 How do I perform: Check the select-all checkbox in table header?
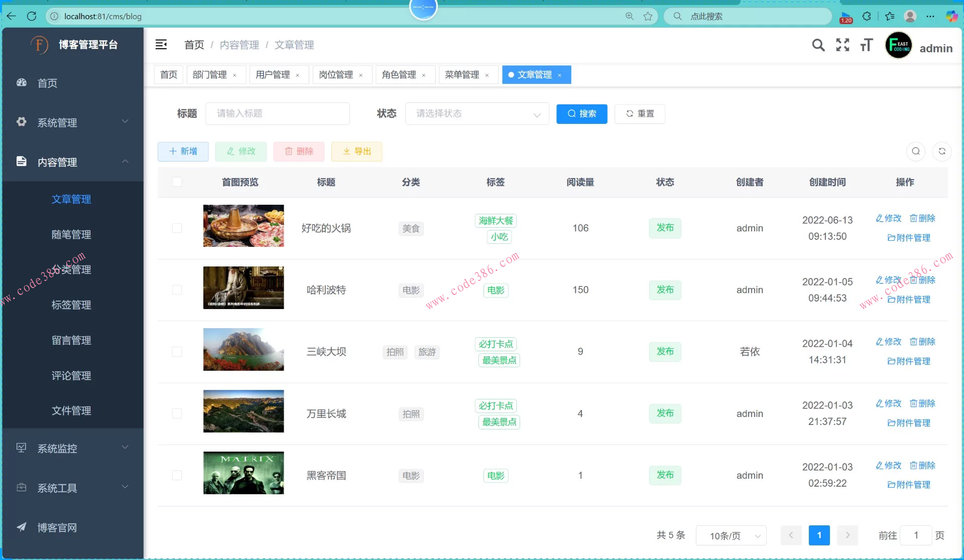pos(177,182)
